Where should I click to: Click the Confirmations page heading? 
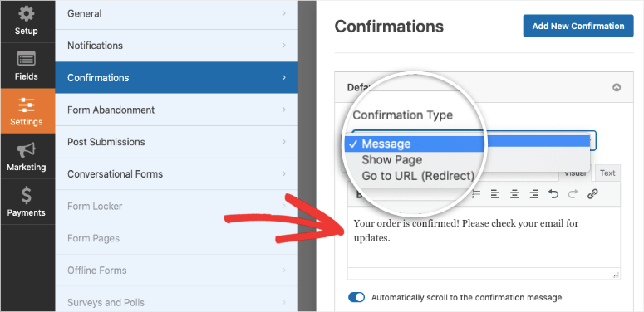coord(389,27)
